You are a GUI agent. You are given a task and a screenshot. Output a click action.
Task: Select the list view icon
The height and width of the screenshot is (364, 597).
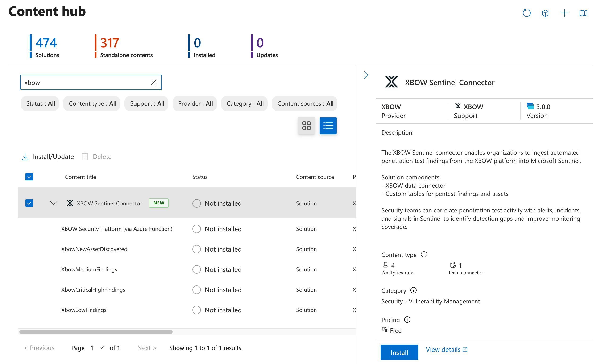(328, 125)
